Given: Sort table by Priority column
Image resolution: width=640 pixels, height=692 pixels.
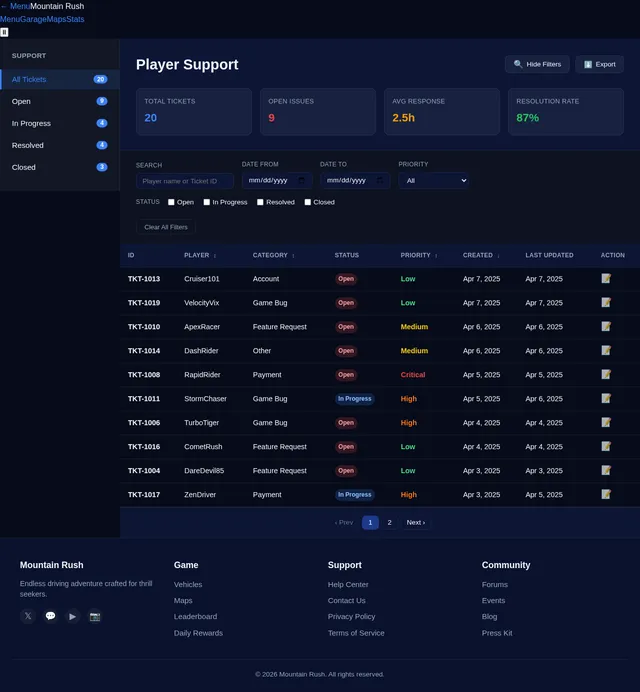Looking at the screenshot, I should (419, 255).
